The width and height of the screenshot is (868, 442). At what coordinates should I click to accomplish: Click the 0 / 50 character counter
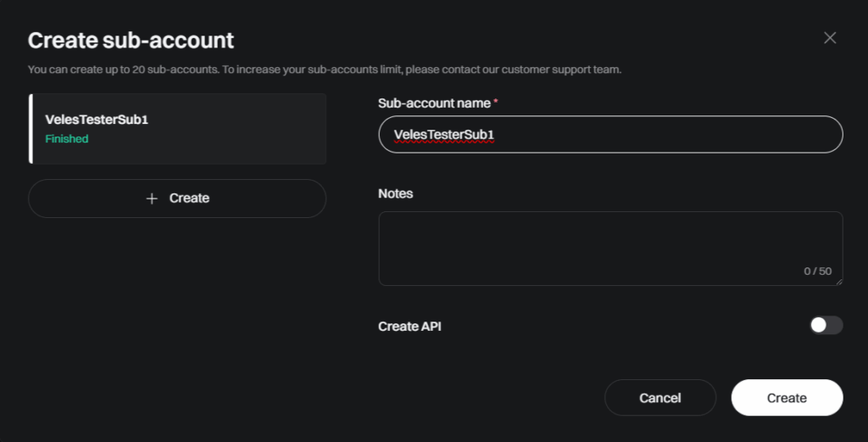pos(818,271)
